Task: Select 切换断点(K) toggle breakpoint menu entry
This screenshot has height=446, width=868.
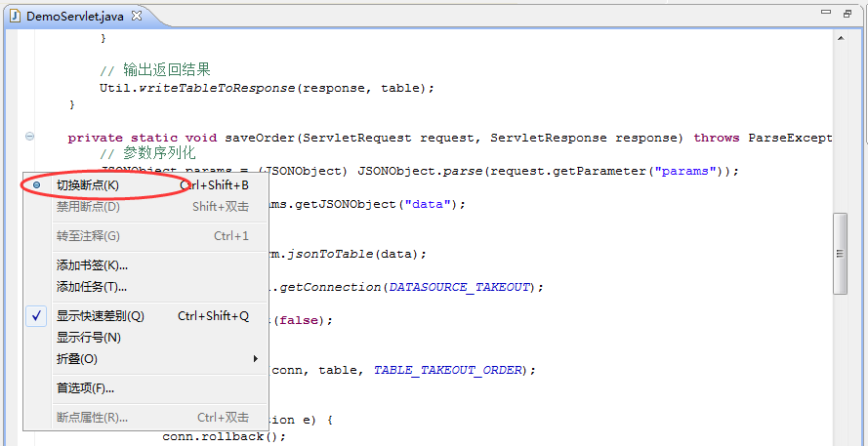Action: coord(146,185)
